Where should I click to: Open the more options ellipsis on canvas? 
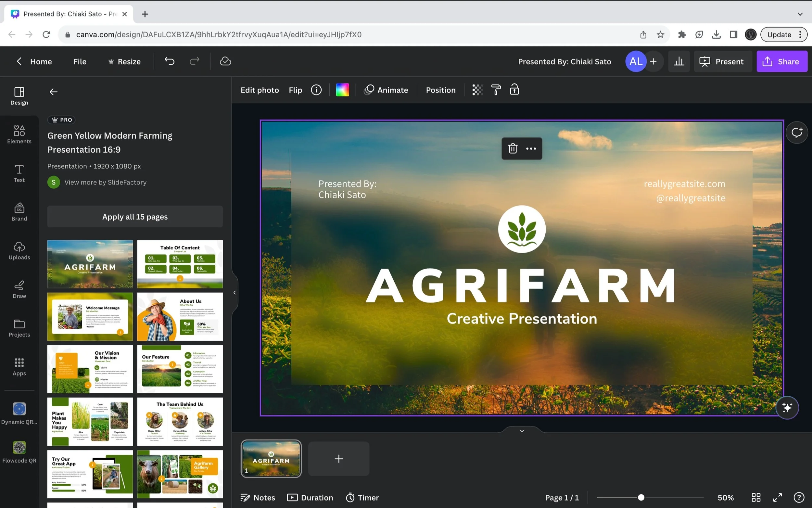click(531, 148)
